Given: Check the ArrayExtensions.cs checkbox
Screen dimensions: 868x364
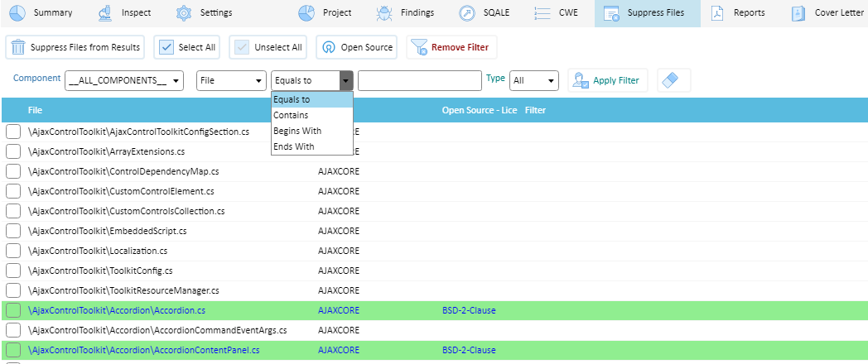Looking at the screenshot, I should (x=13, y=151).
